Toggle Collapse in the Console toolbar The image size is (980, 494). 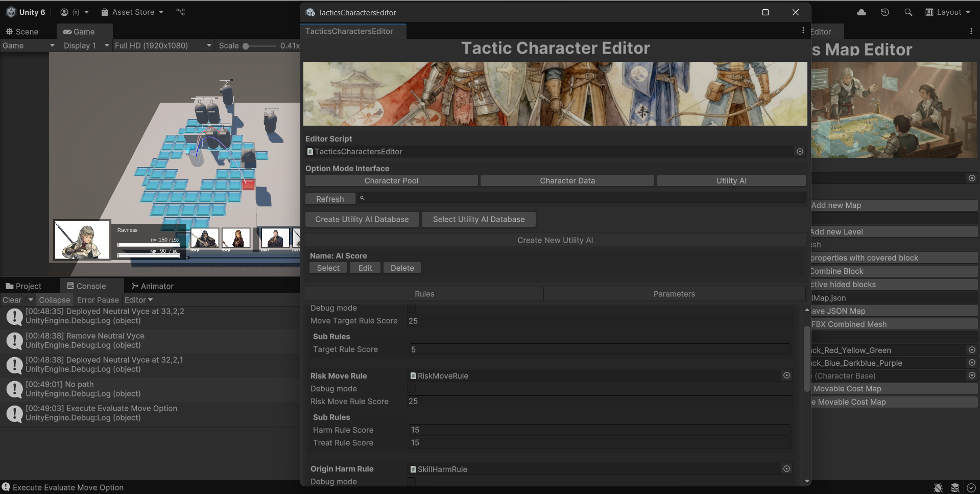point(55,300)
